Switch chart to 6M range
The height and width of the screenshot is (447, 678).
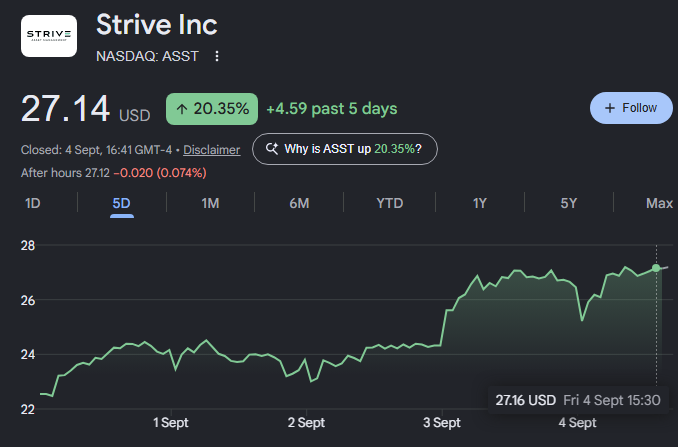pos(299,203)
